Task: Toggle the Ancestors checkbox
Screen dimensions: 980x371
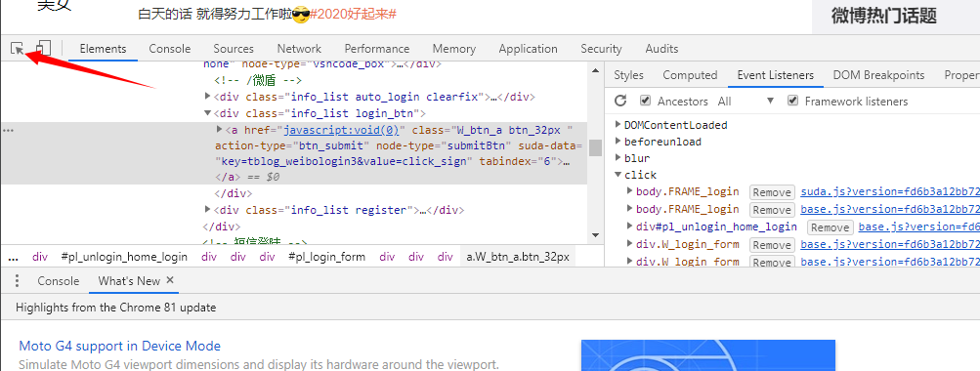Action: point(646,101)
